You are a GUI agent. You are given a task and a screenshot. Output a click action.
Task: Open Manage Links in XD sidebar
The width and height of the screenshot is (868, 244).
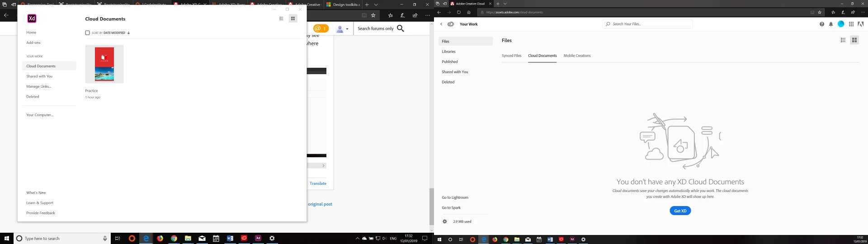39,86
